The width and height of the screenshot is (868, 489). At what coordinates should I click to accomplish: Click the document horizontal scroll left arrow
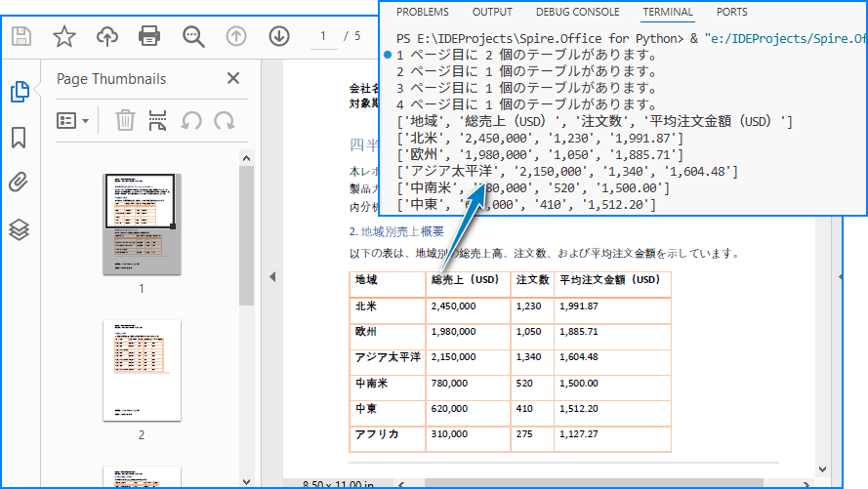coord(401,484)
